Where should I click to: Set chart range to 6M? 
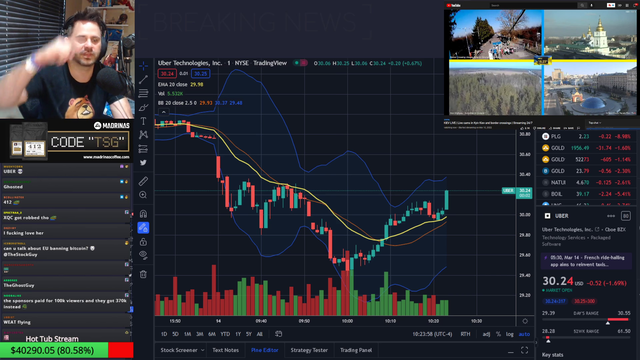pyautogui.click(x=211, y=334)
